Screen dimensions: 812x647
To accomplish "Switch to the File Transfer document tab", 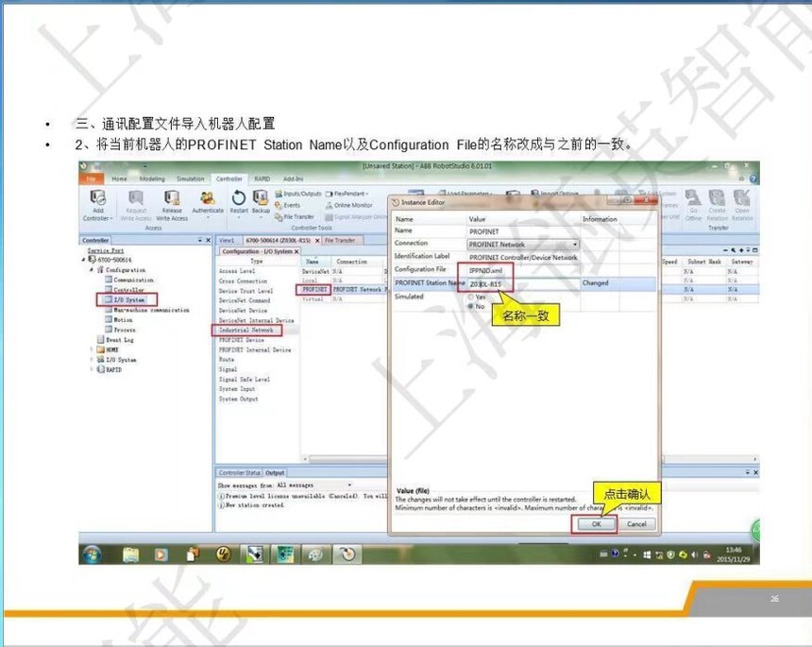I will tap(340, 240).
